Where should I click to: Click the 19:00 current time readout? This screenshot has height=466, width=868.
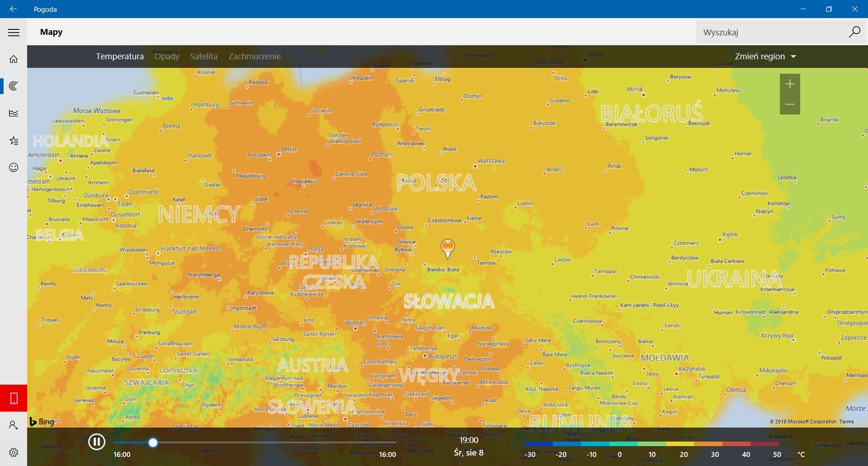469,440
